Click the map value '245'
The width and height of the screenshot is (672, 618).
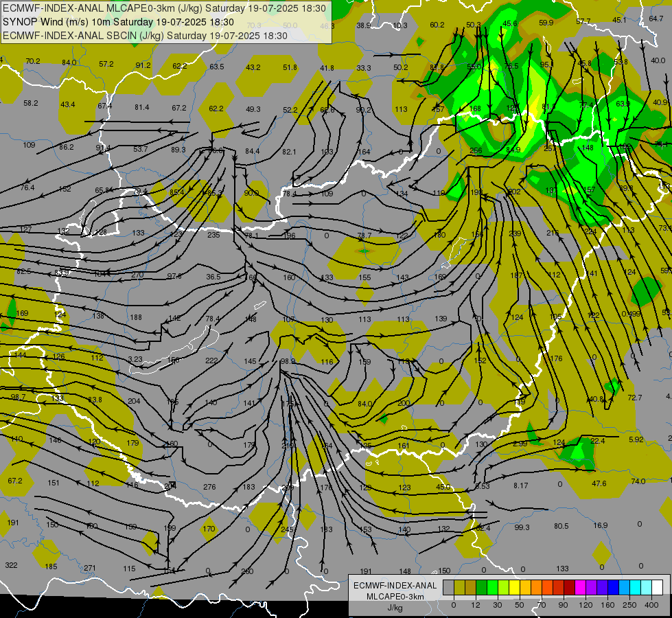[x=287, y=529]
